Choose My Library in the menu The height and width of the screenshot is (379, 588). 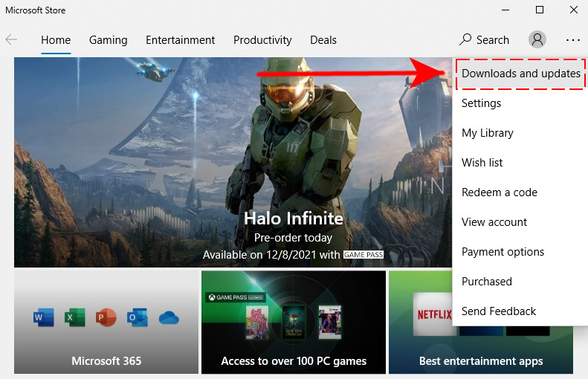(x=520, y=133)
